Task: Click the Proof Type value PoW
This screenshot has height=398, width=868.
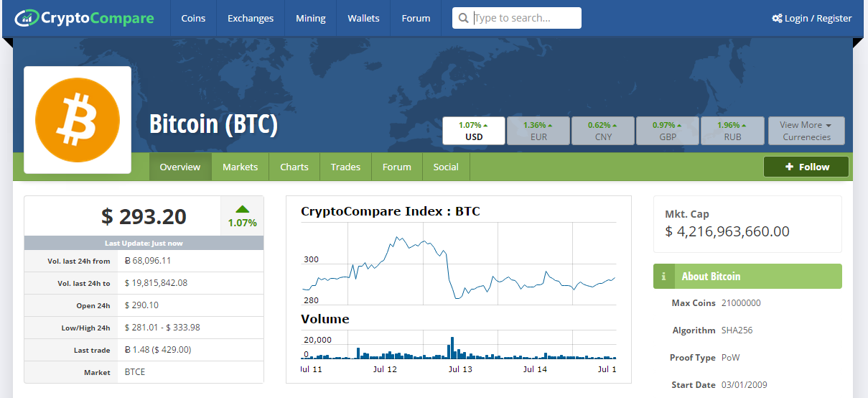Action: 731,358
